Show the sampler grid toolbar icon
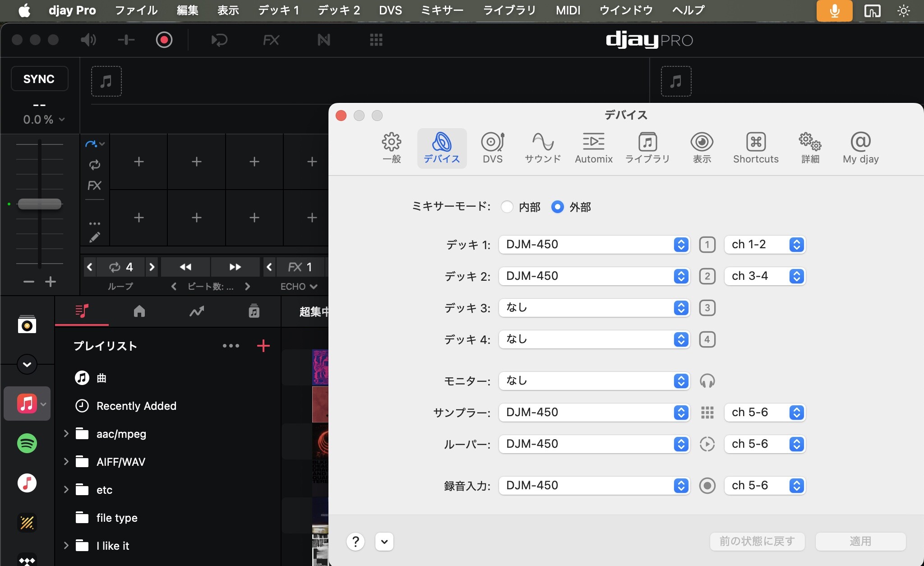This screenshot has height=566, width=924. coord(376,40)
